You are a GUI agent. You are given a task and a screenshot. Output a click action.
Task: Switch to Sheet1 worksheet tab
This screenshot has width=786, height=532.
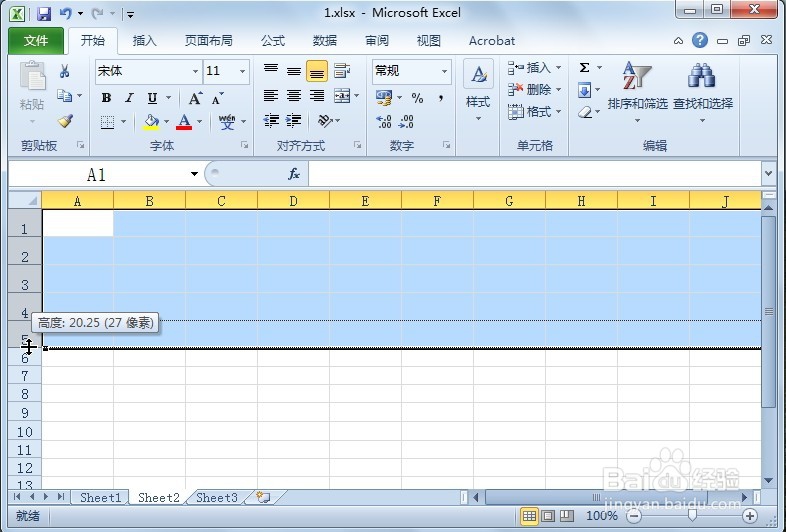click(x=100, y=497)
